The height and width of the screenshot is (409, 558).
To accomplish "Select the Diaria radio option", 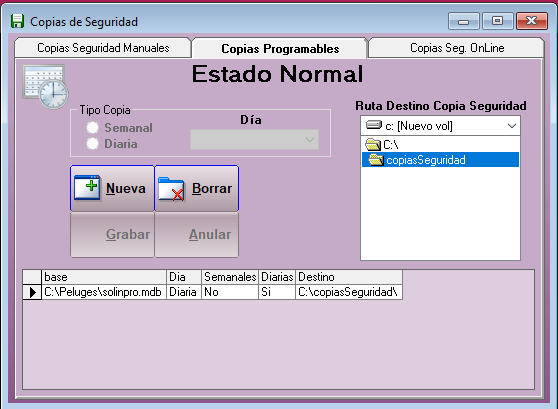I will point(112,144).
